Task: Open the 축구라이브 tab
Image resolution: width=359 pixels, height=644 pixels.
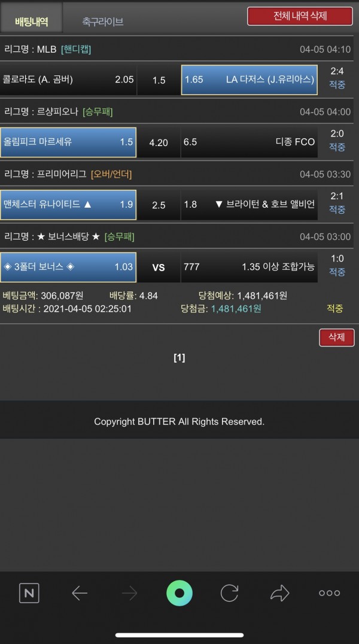Action: [x=103, y=21]
